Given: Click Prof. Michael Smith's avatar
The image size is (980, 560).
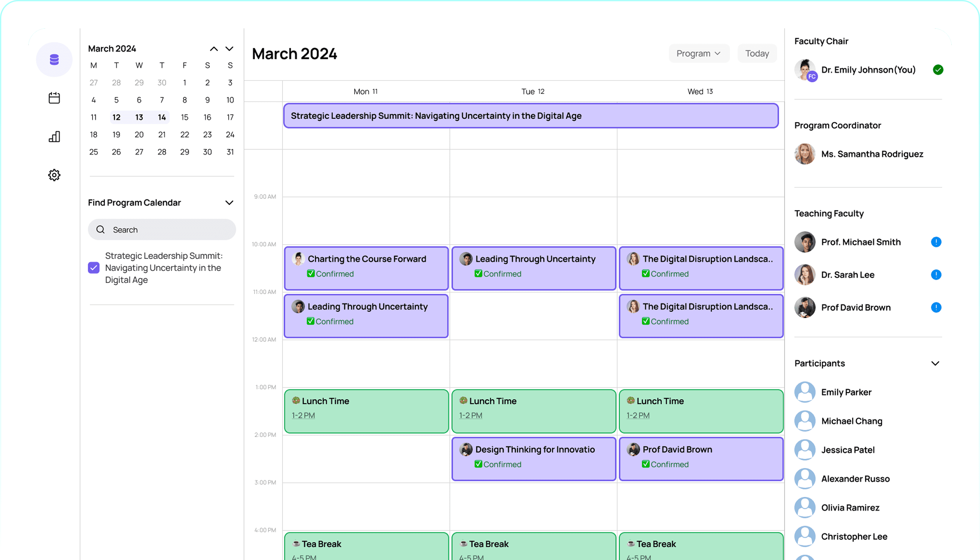Looking at the screenshot, I should [x=805, y=242].
